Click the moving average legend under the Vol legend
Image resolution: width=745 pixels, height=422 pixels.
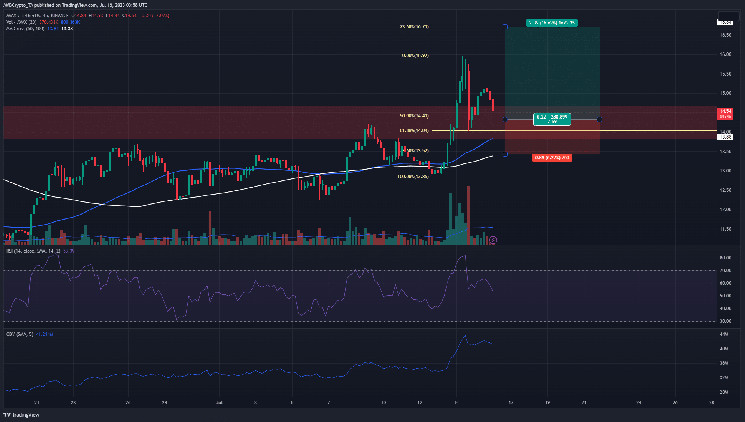(x=39, y=29)
